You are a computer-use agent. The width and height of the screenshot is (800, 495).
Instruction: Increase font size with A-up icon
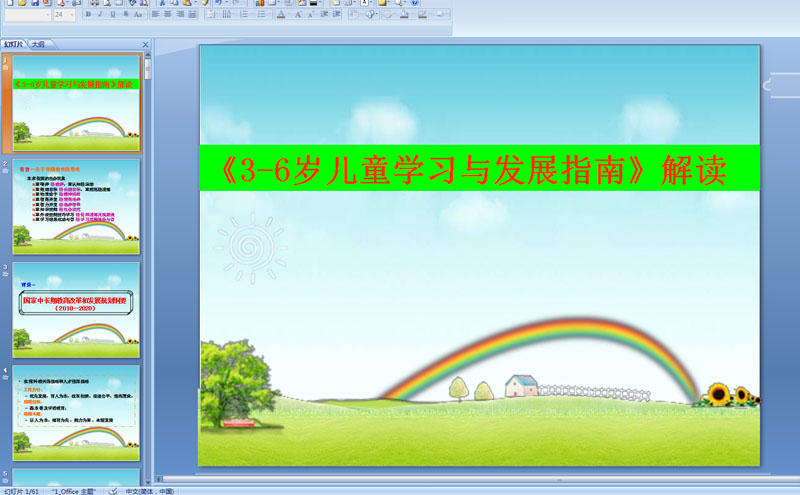pyautogui.click(x=298, y=14)
